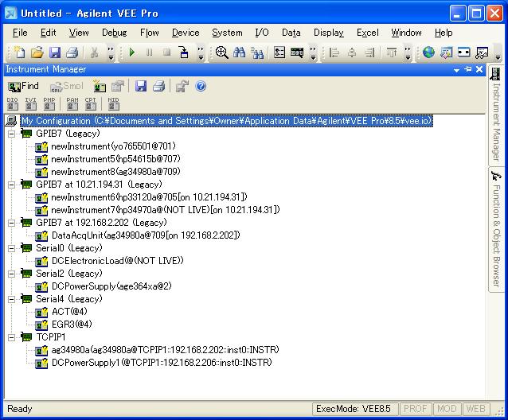Click the DIO instrument type icon

pyautogui.click(x=13, y=103)
